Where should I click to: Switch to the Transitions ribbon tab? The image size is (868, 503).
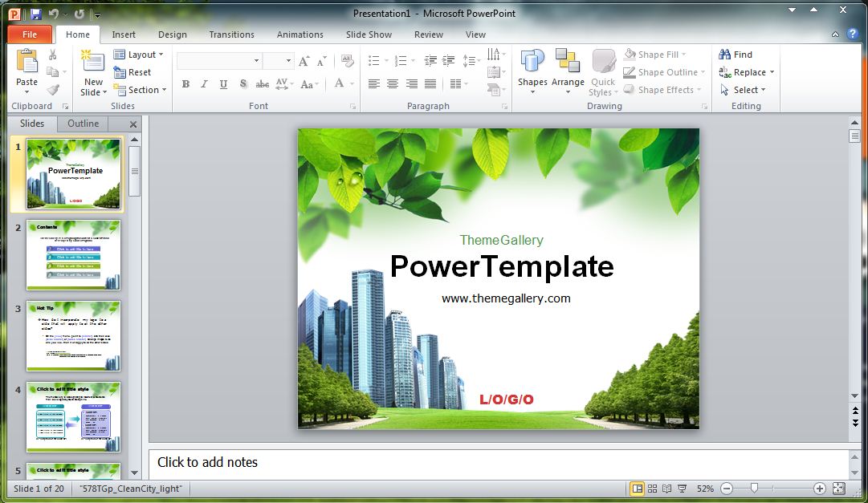pos(231,34)
